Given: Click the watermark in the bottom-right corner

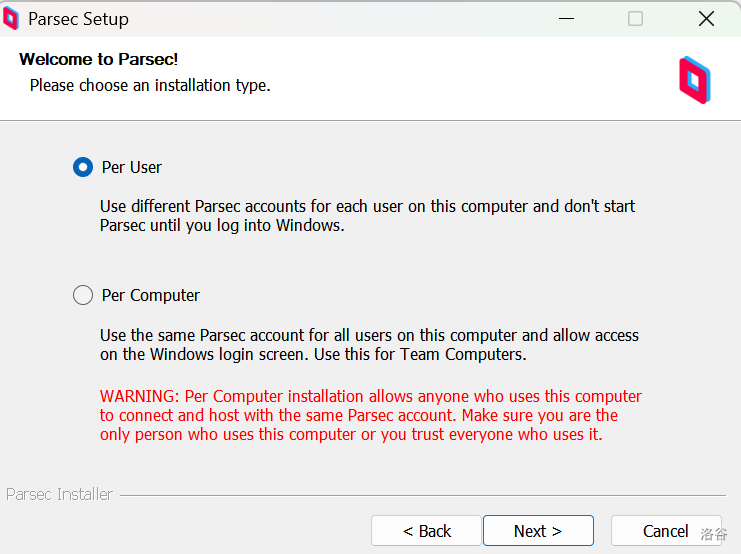Looking at the screenshot, I should (714, 534).
